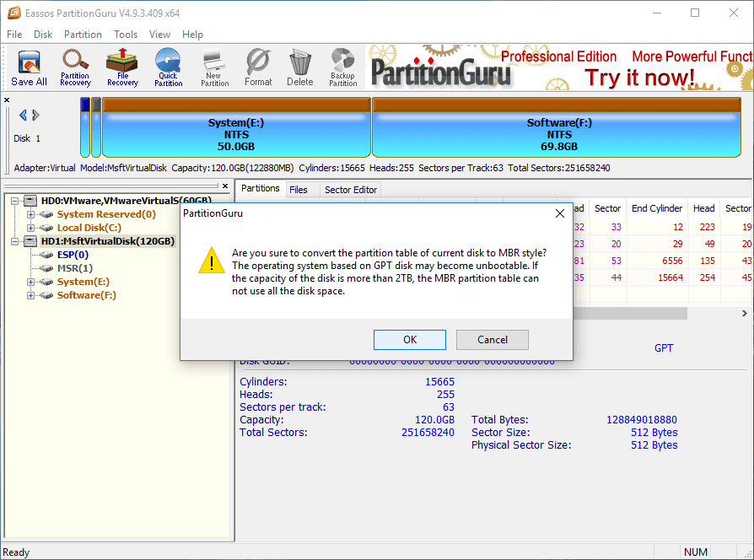
Task: Switch to the Partitions tab
Action: 260,188
